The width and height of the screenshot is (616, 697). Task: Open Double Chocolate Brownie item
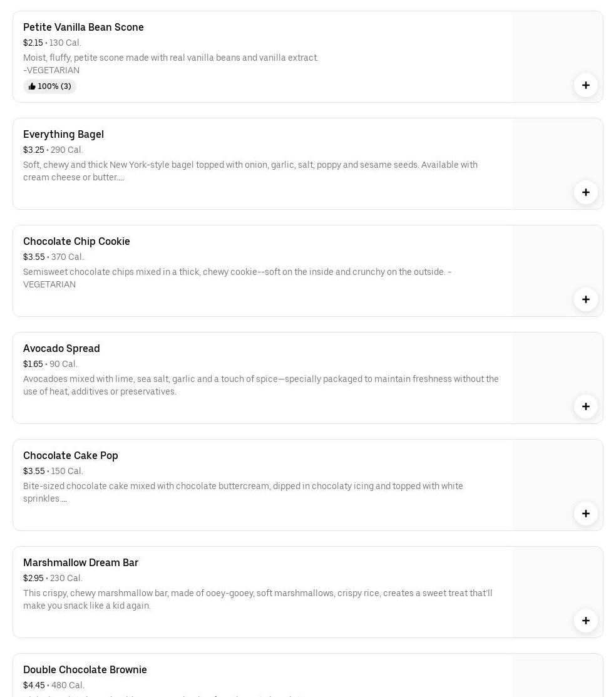tap(85, 669)
